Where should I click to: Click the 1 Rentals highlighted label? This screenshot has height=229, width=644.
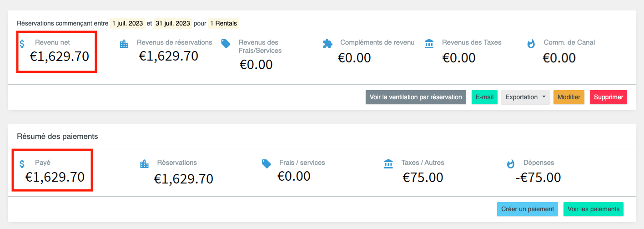(x=223, y=23)
